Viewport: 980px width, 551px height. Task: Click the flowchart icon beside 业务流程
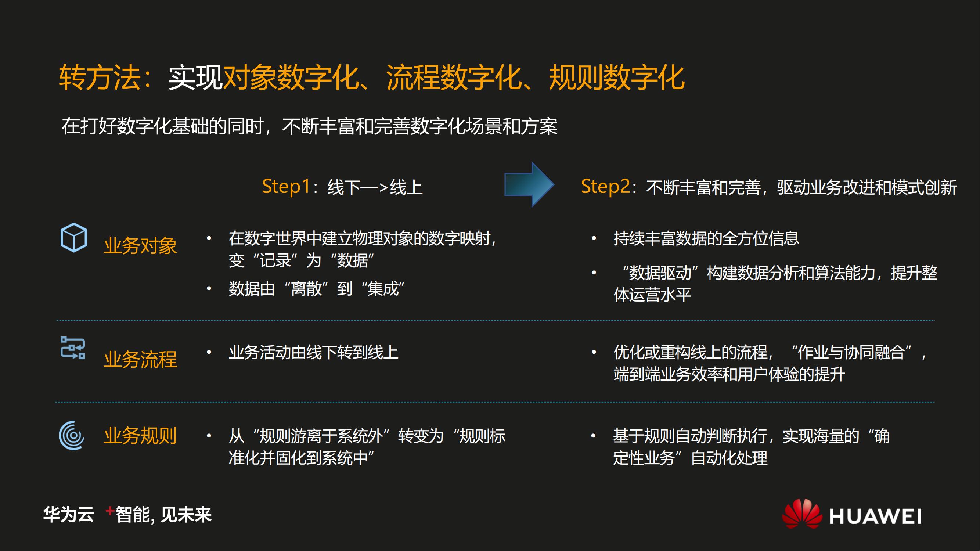coord(73,348)
